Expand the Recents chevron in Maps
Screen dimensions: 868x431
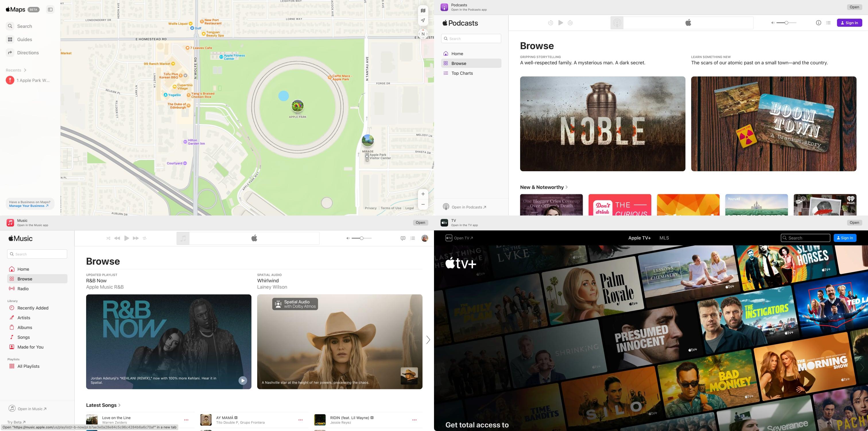pyautogui.click(x=25, y=70)
